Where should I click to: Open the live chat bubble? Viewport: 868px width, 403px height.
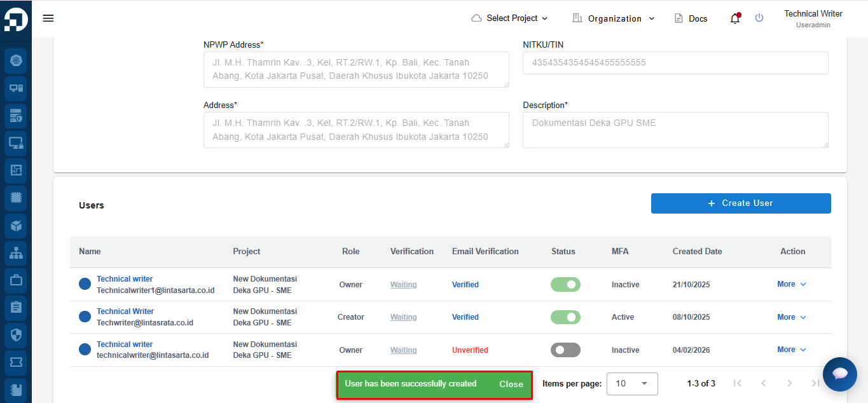tap(839, 374)
